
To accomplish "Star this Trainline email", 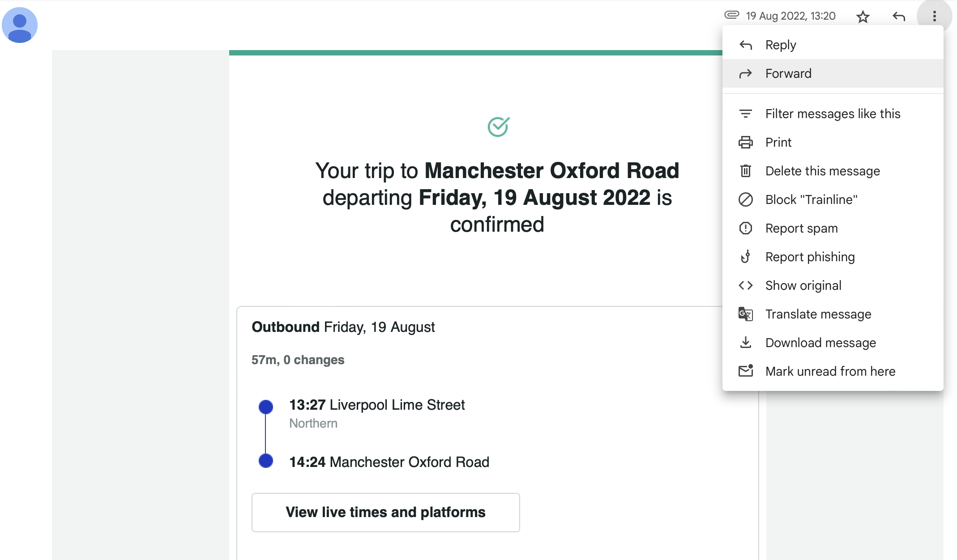I will click(x=863, y=17).
